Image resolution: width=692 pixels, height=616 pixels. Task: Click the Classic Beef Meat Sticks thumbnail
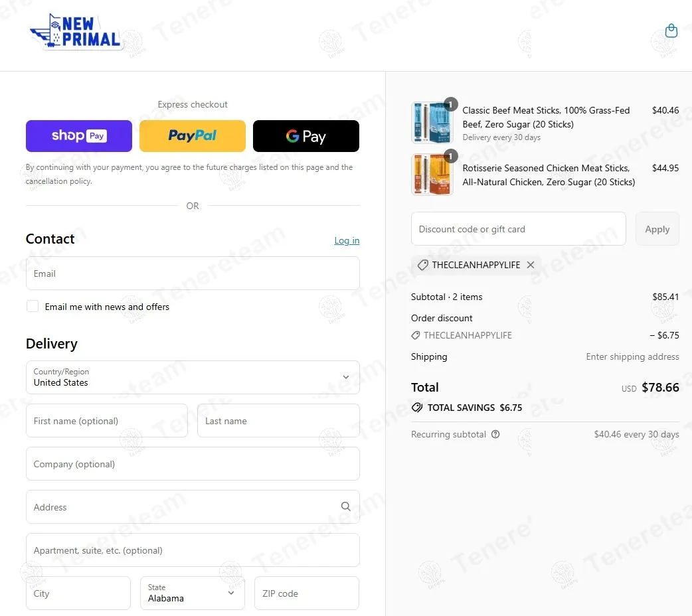(x=432, y=123)
